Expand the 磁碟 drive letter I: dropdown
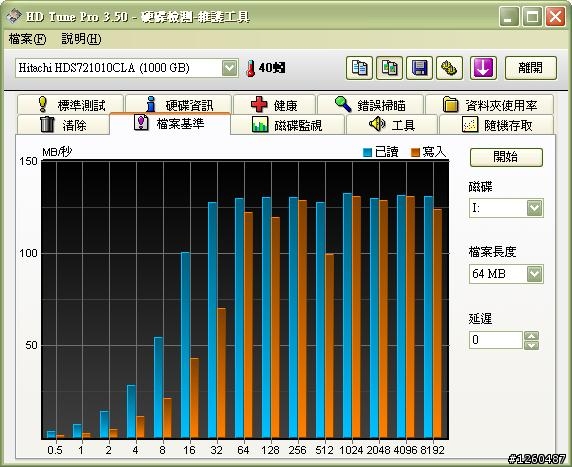The height and width of the screenshot is (467, 572). pos(534,208)
